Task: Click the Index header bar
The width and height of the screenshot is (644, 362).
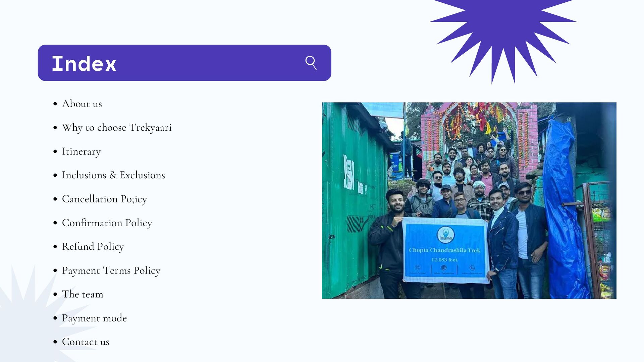Action: [184, 63]
